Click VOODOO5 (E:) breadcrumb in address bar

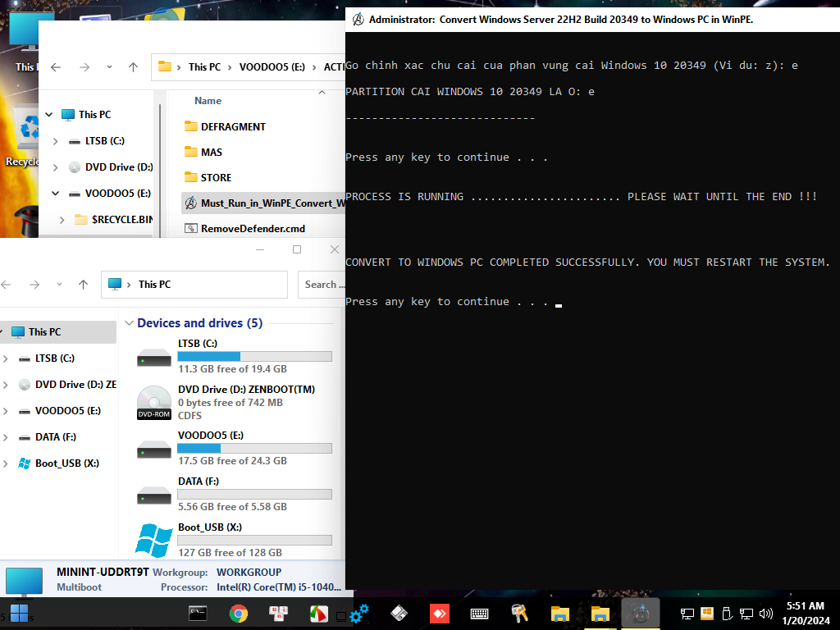(x=272, y=67)
